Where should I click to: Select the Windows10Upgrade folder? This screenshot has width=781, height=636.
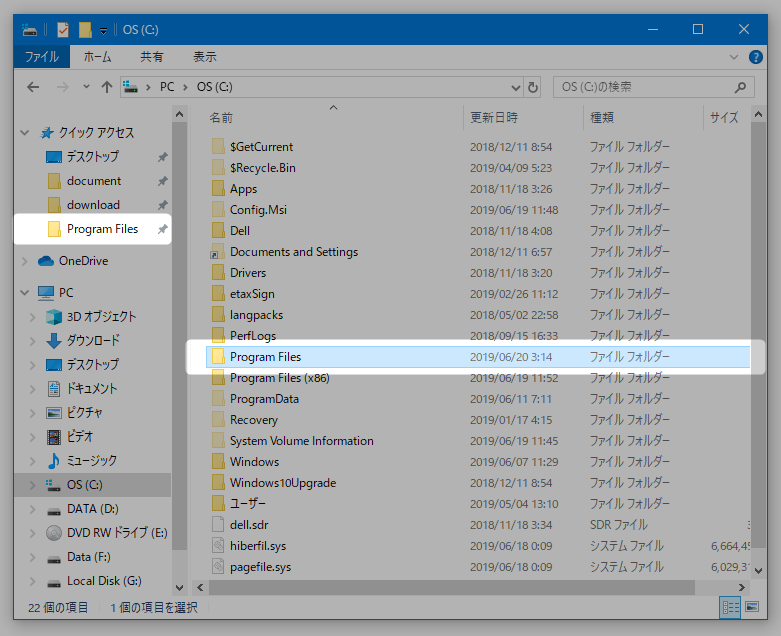tap(283, 483)
